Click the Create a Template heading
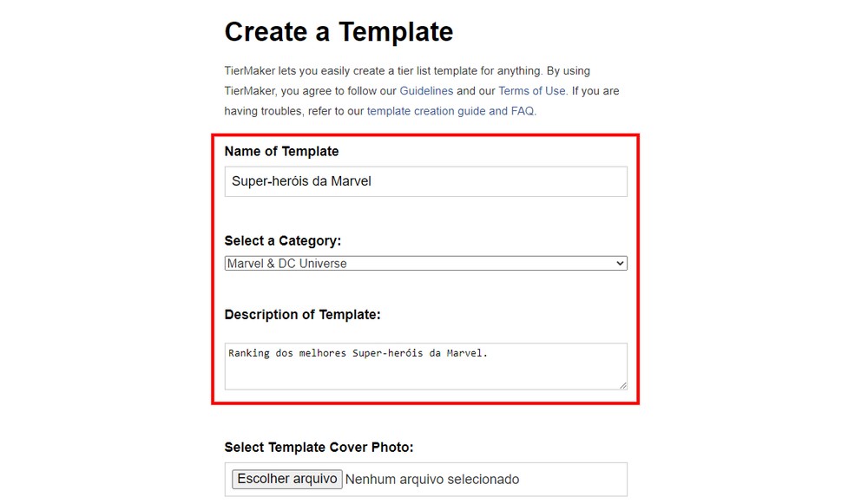The width and height of the screenshot is (868, 504). 339,32
